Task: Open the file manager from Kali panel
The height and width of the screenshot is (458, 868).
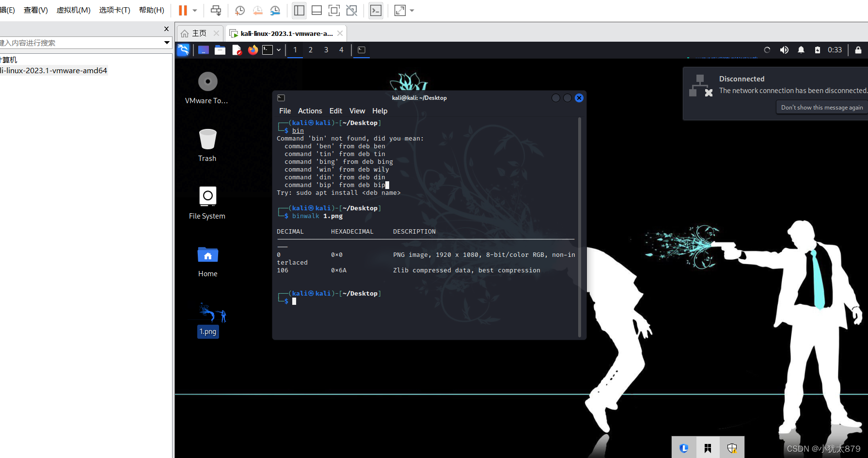Action: click(x=220, y=50)
